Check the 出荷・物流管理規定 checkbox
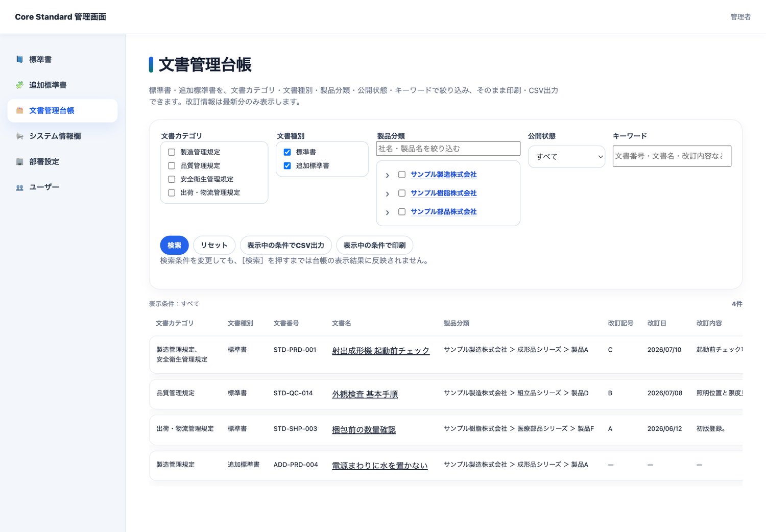 point(172,192)
